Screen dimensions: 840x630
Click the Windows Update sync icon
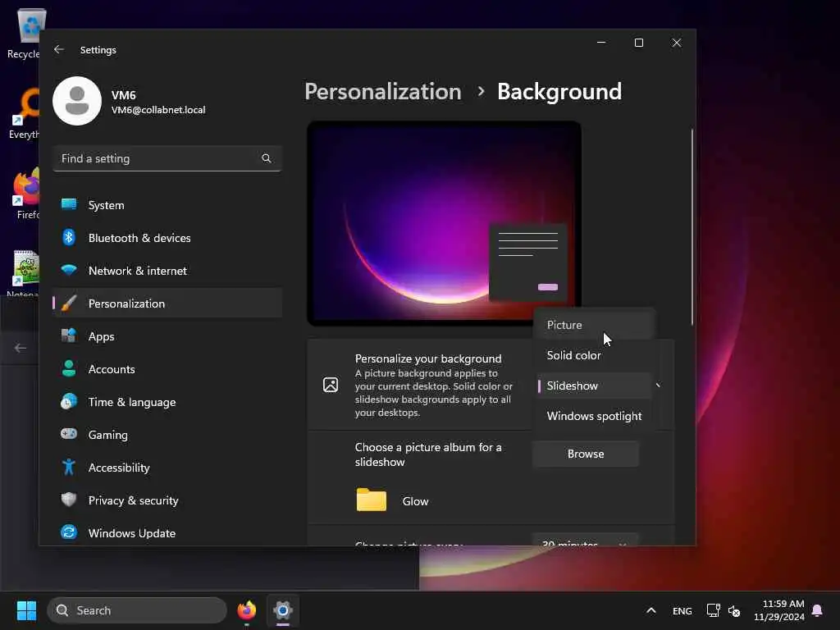(x=69, y=532)
